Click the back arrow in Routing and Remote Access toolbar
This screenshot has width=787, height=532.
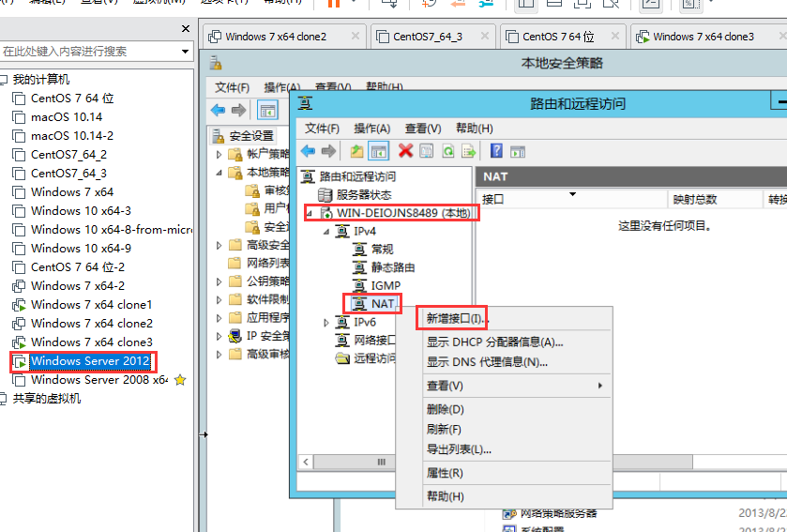pos(309,151)
